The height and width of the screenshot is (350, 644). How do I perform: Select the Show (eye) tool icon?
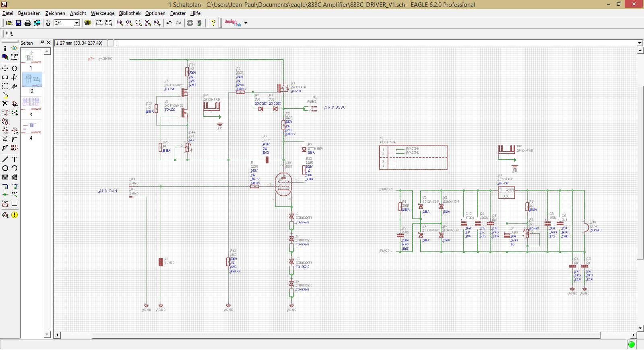pyautogui.click(x=14, y=48)
